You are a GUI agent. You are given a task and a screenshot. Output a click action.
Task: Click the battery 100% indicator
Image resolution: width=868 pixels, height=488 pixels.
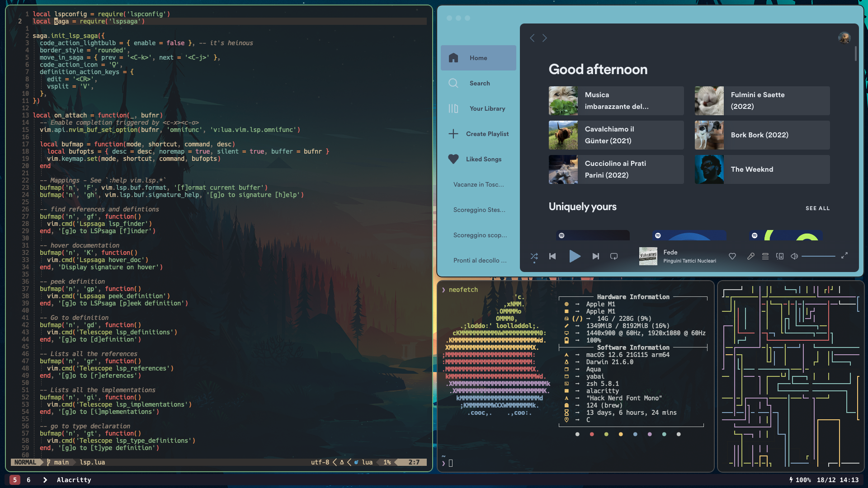(800, 480)
